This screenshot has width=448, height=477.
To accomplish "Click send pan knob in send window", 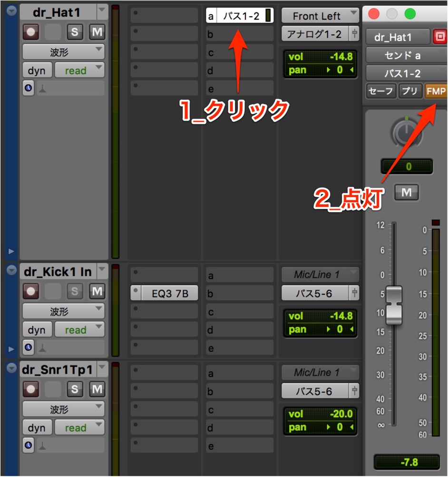I will [x=406, y=132].
